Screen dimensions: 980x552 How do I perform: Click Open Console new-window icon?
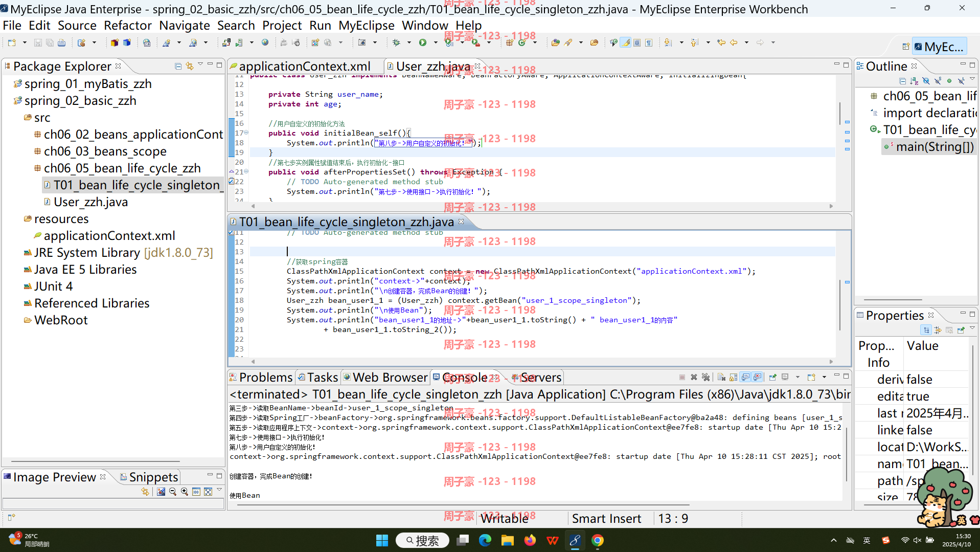[x=811, y=378]
